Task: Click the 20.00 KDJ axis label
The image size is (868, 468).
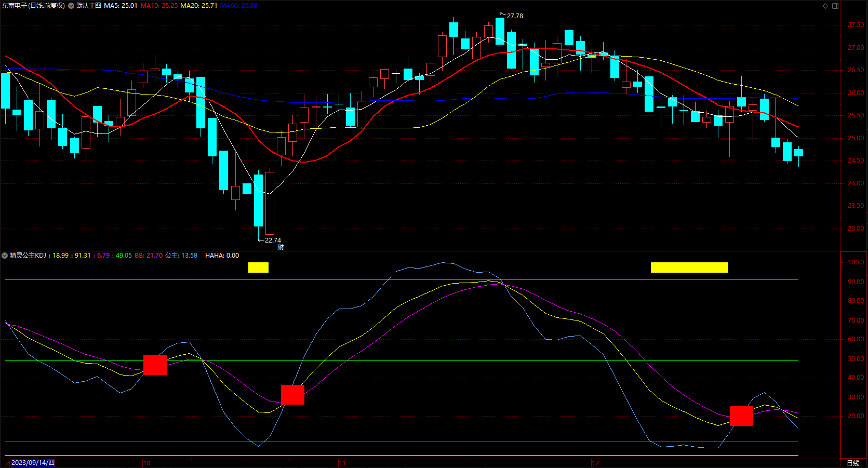Action: (x=856, y=416)
